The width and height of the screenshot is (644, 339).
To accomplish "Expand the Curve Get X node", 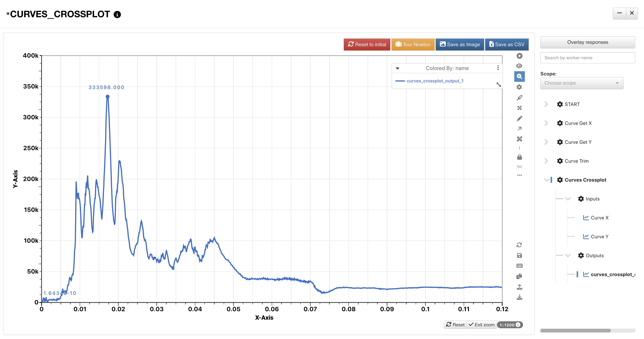I will click(x=546, y=123).
